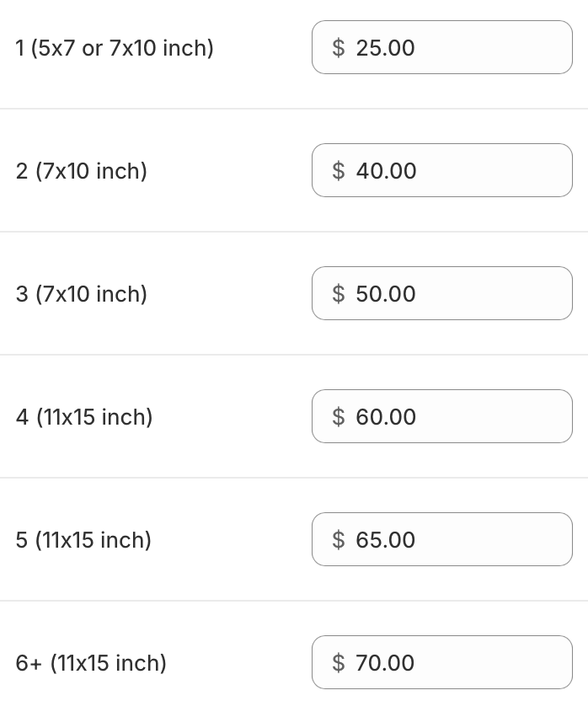Click the "4 (11x15 inch)" label text
Viewport: 588px width, 701px height.
(84, 417)
